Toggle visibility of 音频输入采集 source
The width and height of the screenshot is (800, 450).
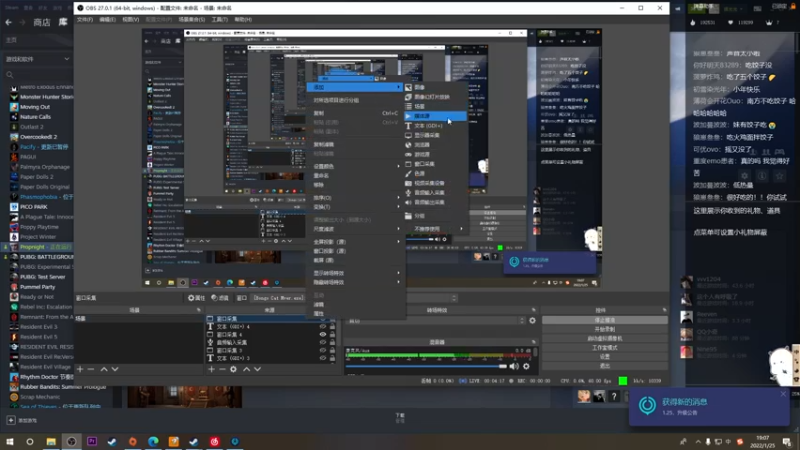[x=322, y=342]
